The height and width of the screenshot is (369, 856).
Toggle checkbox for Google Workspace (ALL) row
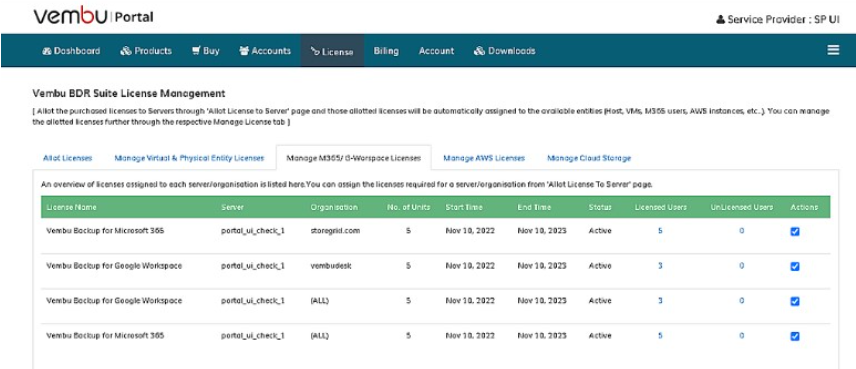[795, 301]
